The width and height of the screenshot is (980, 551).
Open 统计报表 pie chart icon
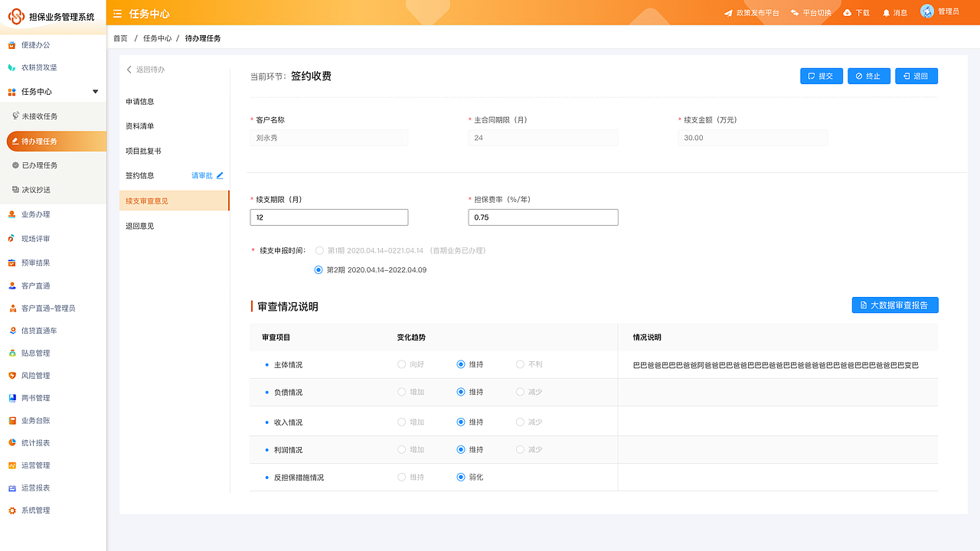12,442
